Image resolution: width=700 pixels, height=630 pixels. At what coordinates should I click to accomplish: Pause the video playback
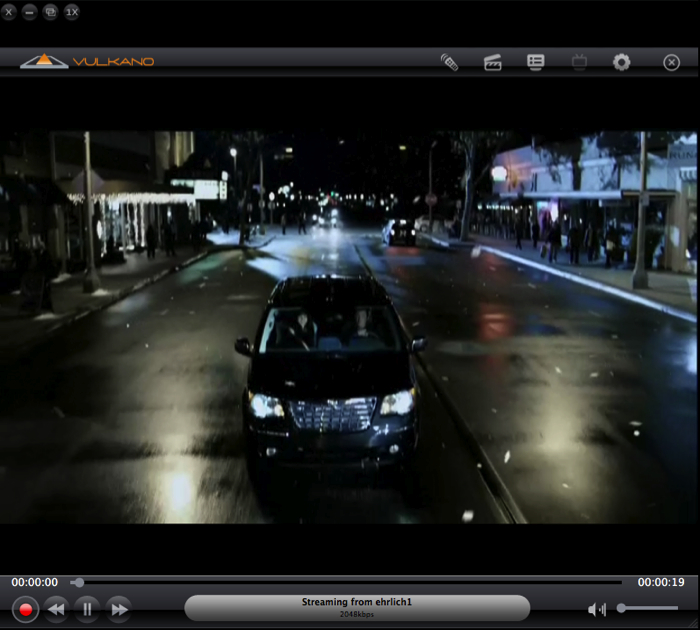tap(88, 609)
